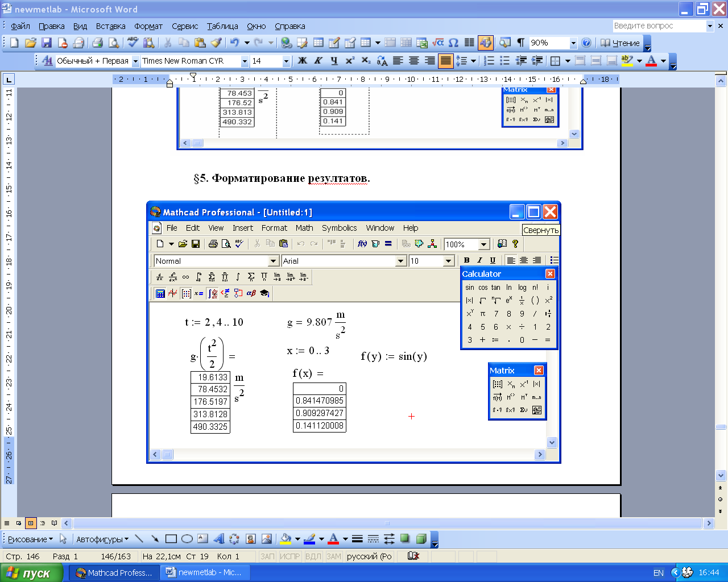
Task: Select the Arrow drawing tool
Action: pyautogui.click(x=155, y=539)
